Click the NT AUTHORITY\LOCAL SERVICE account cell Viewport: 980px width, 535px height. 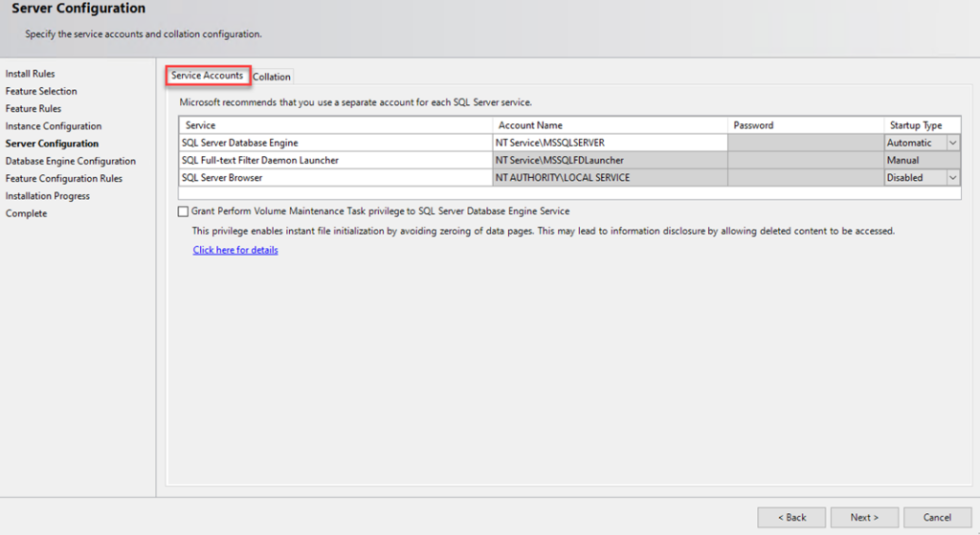610,178
